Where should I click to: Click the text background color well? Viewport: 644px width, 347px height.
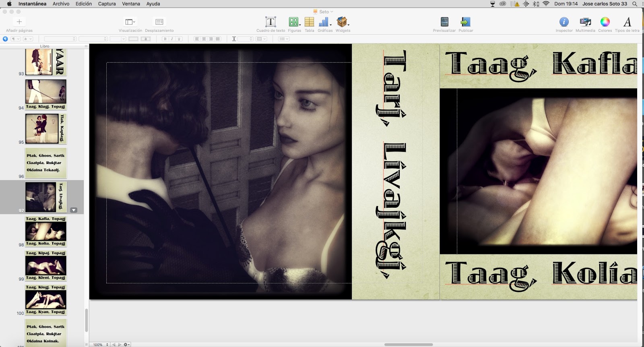(x=146, y=39)
